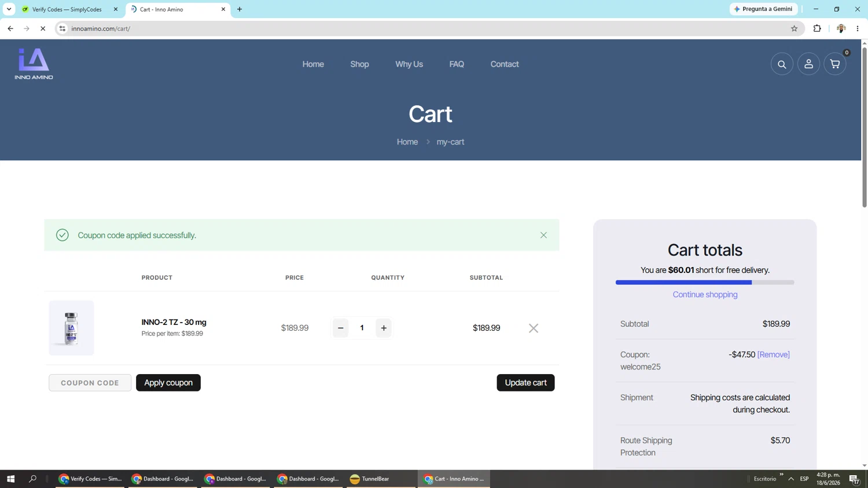Open Cart - Inno Amino taskbar window
Image resolution: width=868 pixels, height=488 pixels.
click(454, 479)
